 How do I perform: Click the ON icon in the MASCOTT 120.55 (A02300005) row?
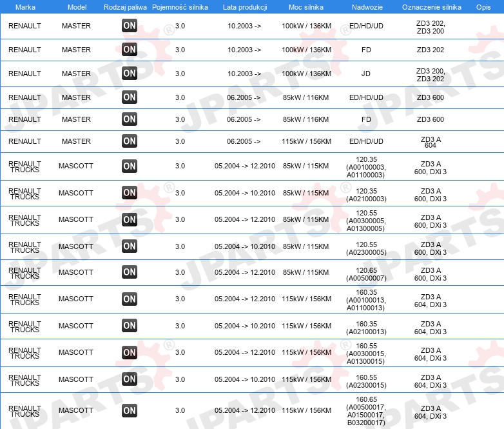(x=130, y=246)
